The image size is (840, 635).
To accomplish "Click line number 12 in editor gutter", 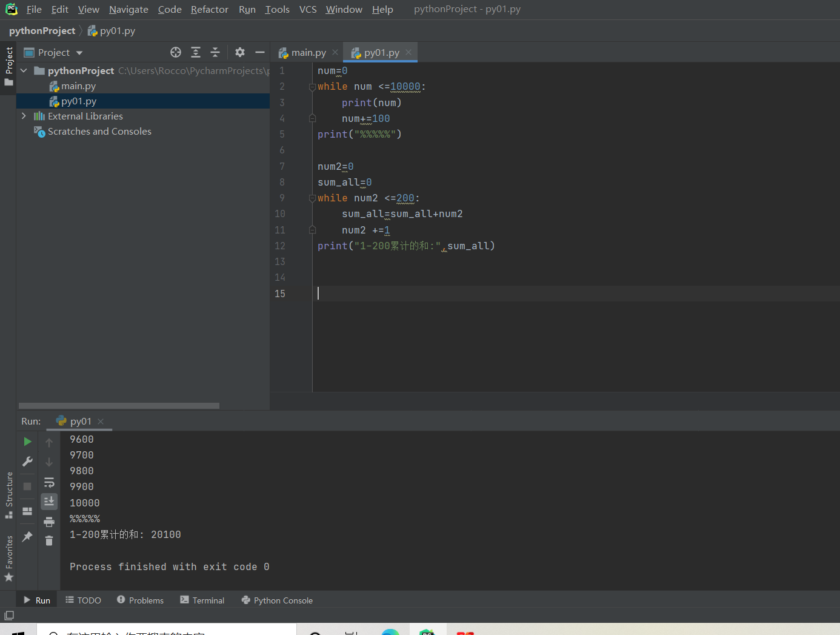I will pos(280,246).
